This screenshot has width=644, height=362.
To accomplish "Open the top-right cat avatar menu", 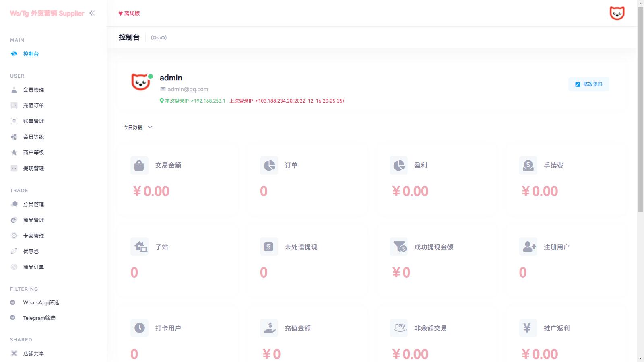I will [617, 13].
